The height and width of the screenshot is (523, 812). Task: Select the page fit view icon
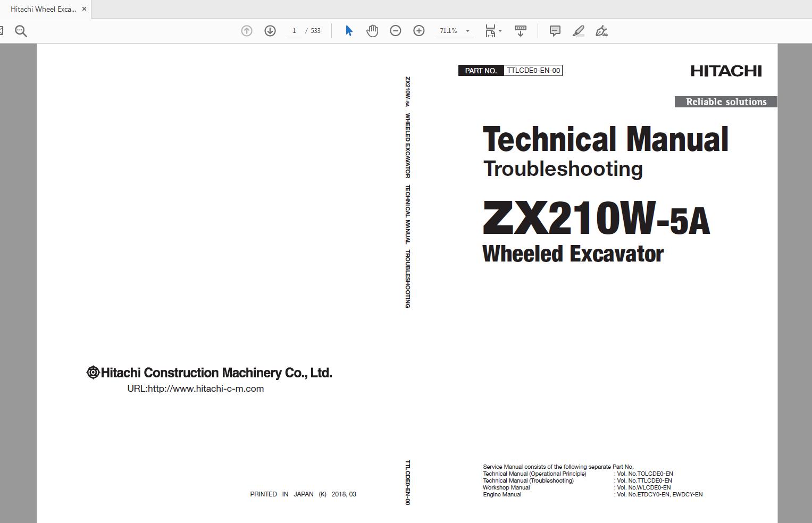click(490, 30)
